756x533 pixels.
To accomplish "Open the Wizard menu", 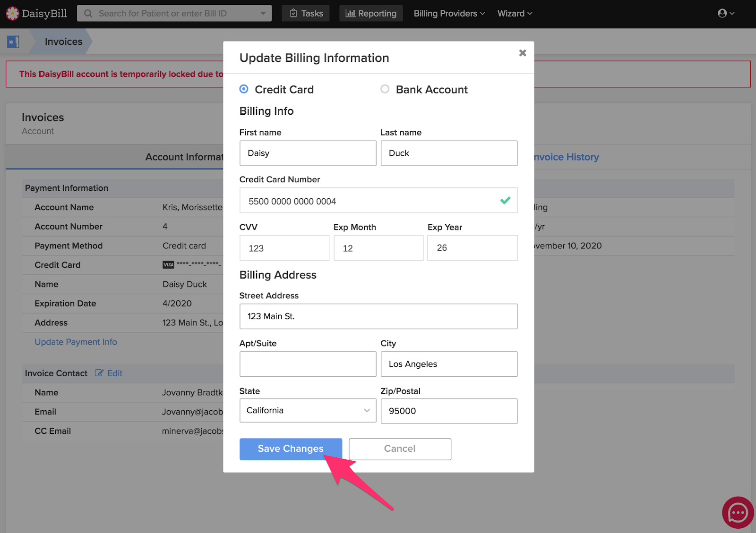I will (x=515, y=13).
